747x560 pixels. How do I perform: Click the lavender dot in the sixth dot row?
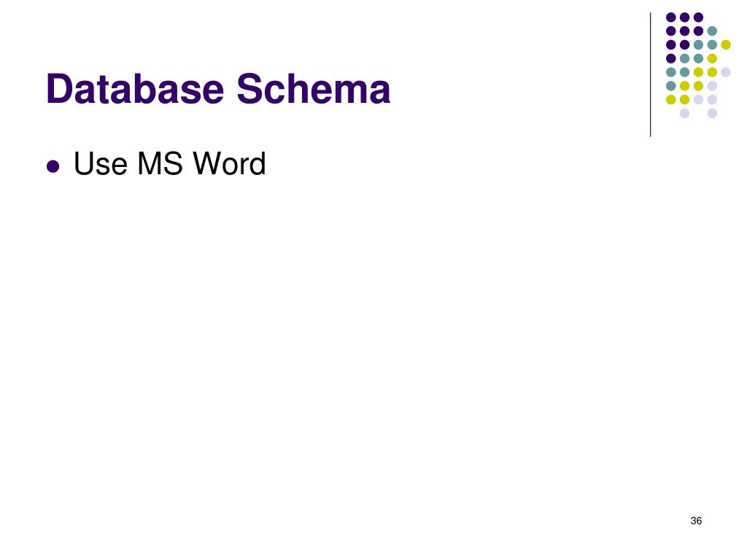coord(712,86)
